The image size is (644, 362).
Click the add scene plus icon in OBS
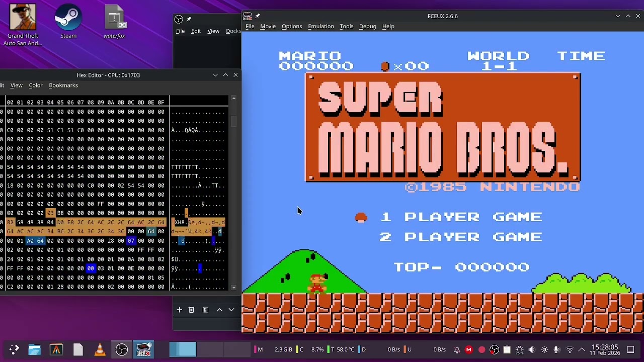(179, 310)
